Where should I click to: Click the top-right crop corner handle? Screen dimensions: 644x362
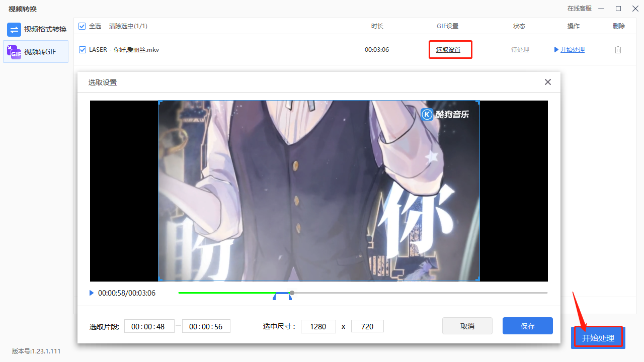478,102
